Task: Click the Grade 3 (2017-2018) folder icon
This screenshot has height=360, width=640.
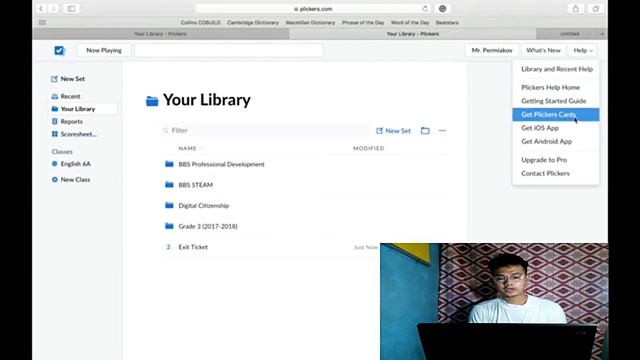Action: click(169, 226)
